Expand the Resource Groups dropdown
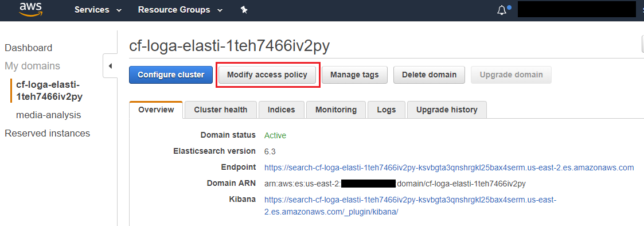Viewport: 644px width, 226px height. (x=180, y=10)
